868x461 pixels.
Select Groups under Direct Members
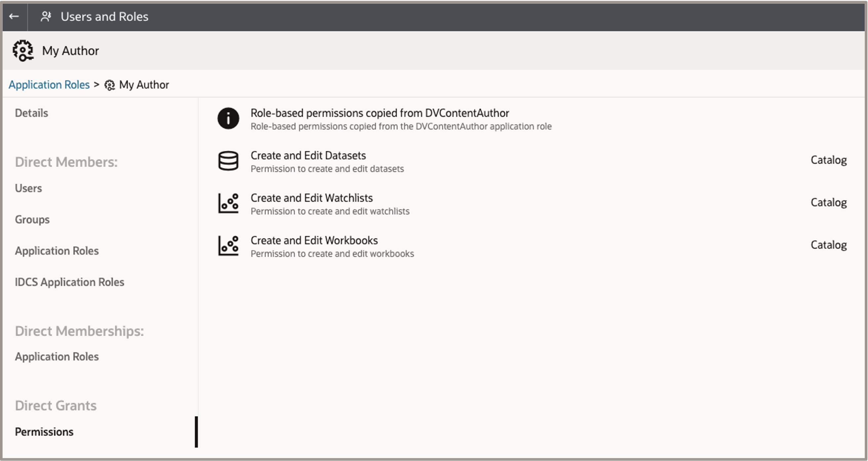pyautogui.click(x=32, y=220)
